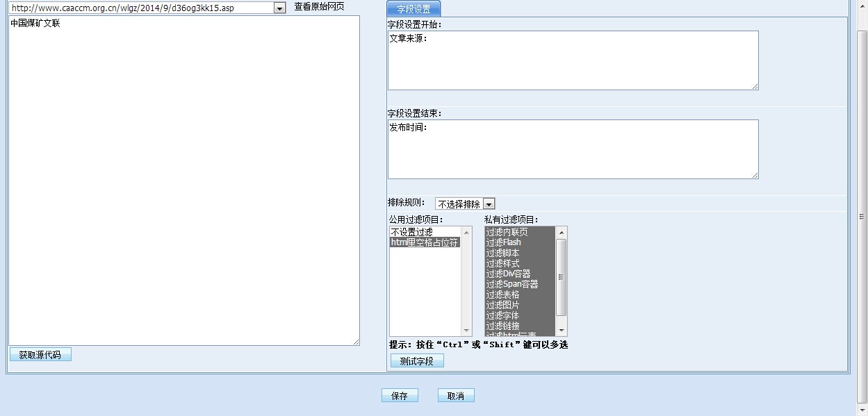The width and height of the screenshot is (868, 416).
Task: Select html里空格占位符 filter option
Action: pyautogui.click(x=425, y=242)
